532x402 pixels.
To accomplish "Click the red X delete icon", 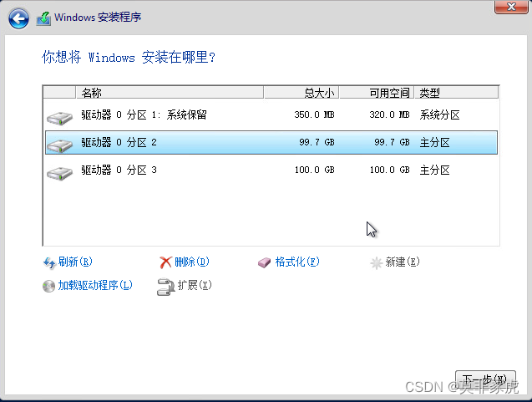I will [165, 262].
